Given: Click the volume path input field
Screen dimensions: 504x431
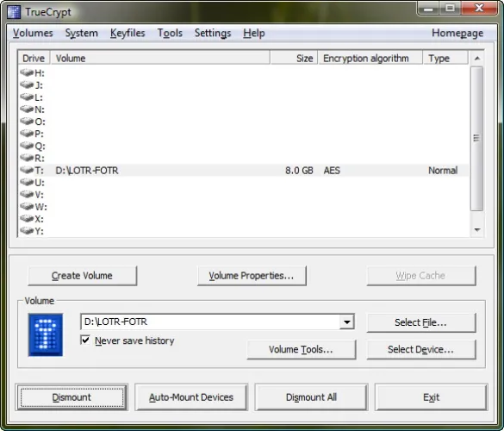Looking at the screenshot, I should [210, 322].
